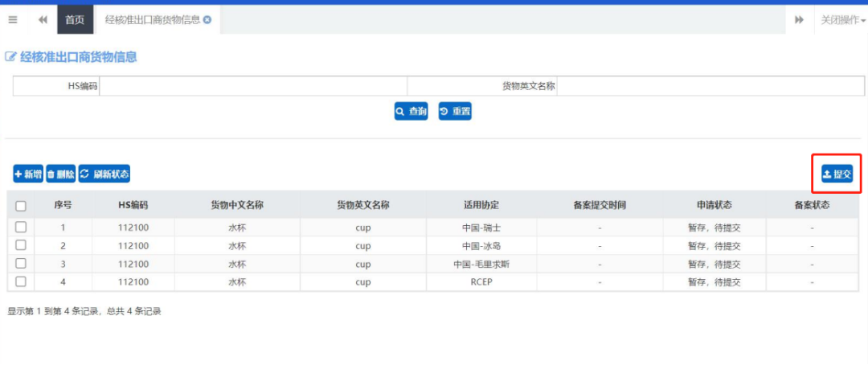
Task: Click the tab scroll-right double arrow
Action: [x=799, y=20]
